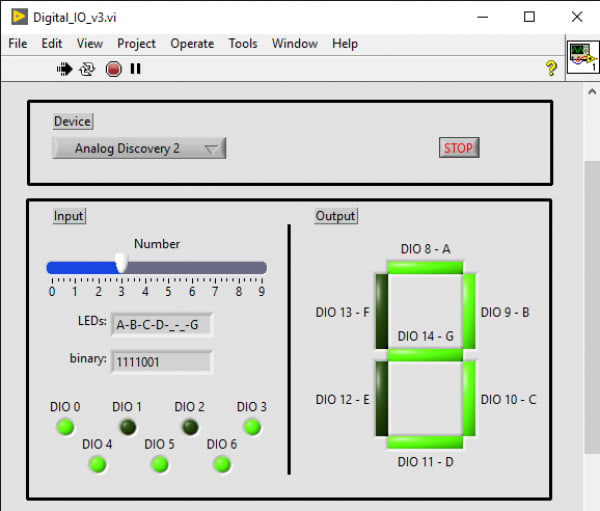Image resolution: width=600 pixels, height=511 pixels.
Task: Toggle the DIO 2 LED indicator
Action: (190, 427)
